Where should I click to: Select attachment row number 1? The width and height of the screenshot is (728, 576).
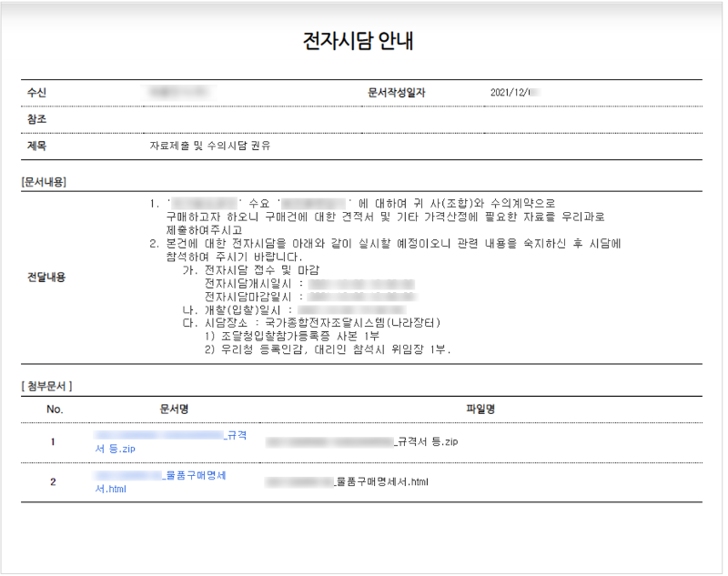tap(56, 440)
